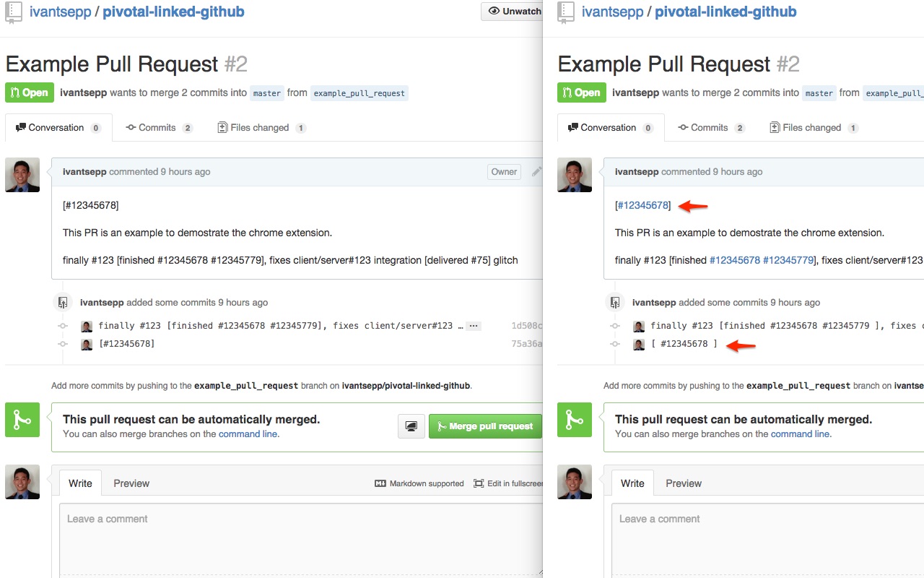Click the display icon next to Merge pull request

tap(411, 426)
